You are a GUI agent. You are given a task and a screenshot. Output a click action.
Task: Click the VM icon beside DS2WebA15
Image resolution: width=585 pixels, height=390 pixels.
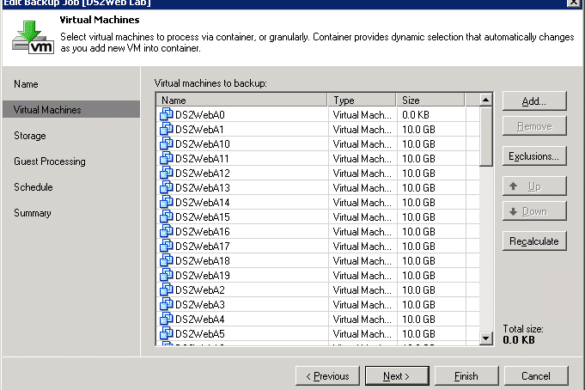pyautogui.click(x=166, y=216)
